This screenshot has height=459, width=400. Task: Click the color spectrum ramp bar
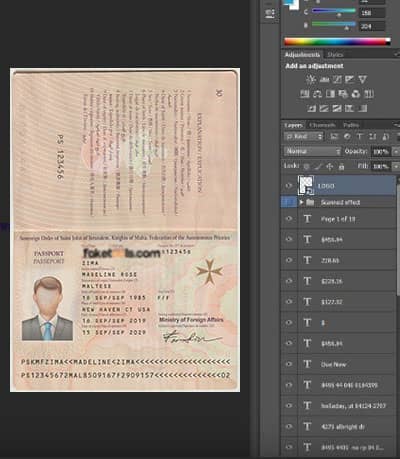point(337,42)
